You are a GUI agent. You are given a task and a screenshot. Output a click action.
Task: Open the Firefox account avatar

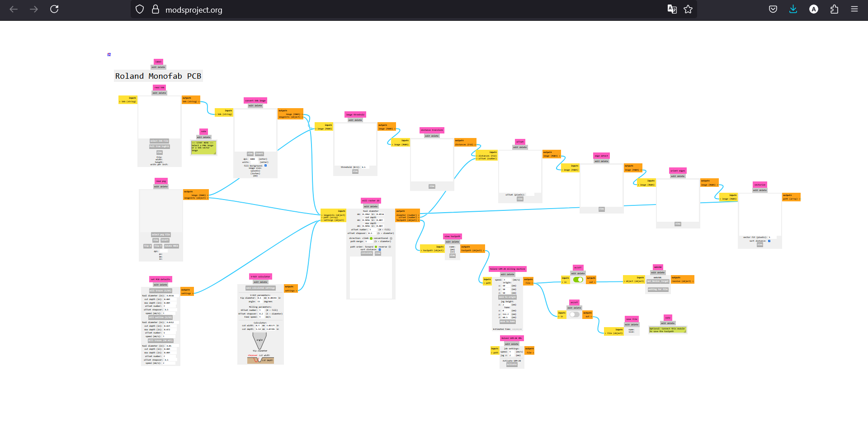[x=814, y=9]
